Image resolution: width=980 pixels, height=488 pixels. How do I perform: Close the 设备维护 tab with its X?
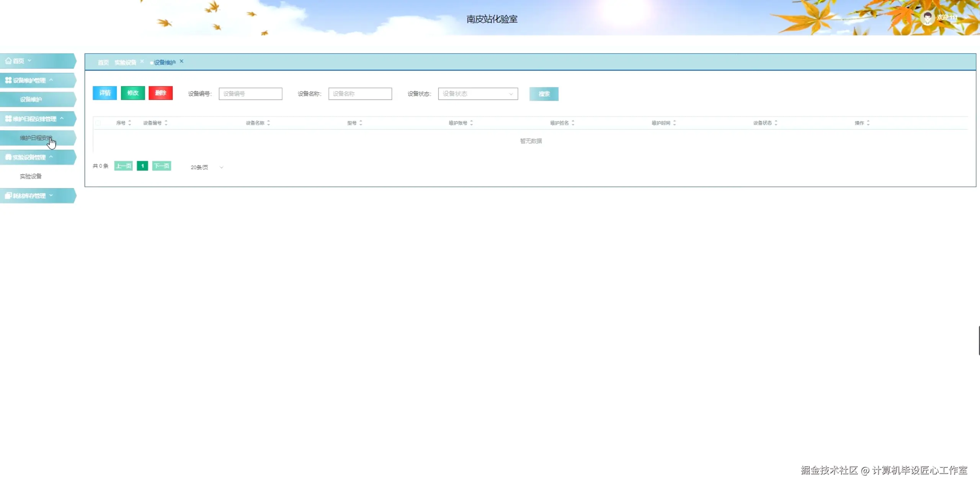(x=182, y=61)
